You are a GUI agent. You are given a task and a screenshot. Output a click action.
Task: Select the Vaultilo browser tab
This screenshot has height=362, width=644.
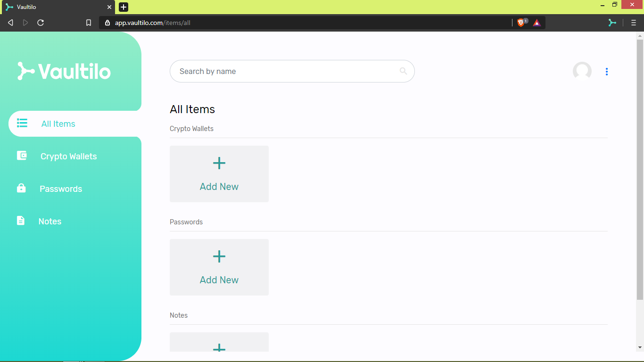point(58,7)
